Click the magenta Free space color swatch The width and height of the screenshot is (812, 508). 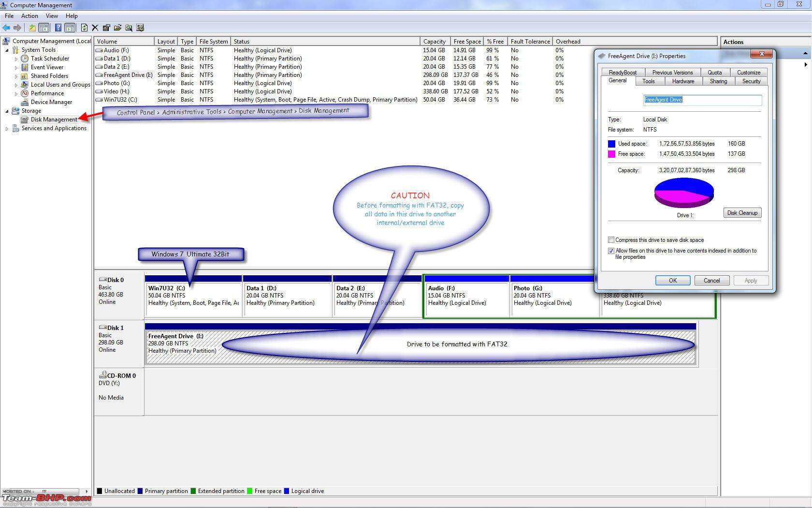point(611,154)
